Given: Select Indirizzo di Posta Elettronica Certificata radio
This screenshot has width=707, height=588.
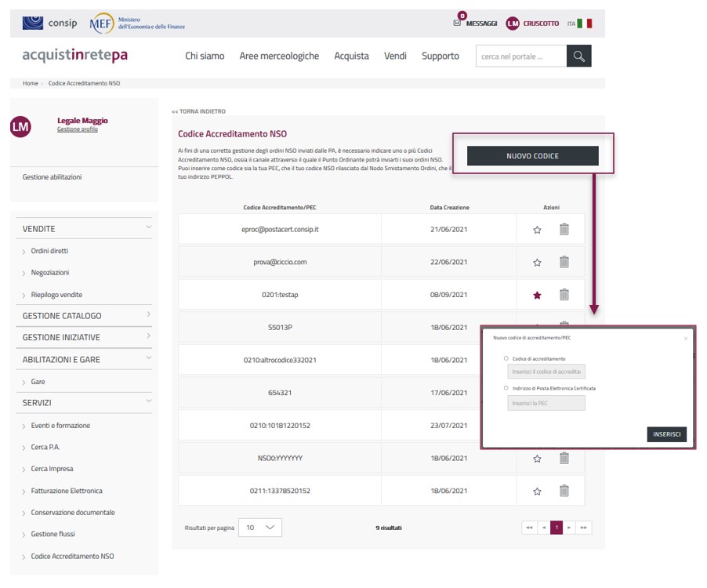Looking at the screenshot, I should 506,388.
